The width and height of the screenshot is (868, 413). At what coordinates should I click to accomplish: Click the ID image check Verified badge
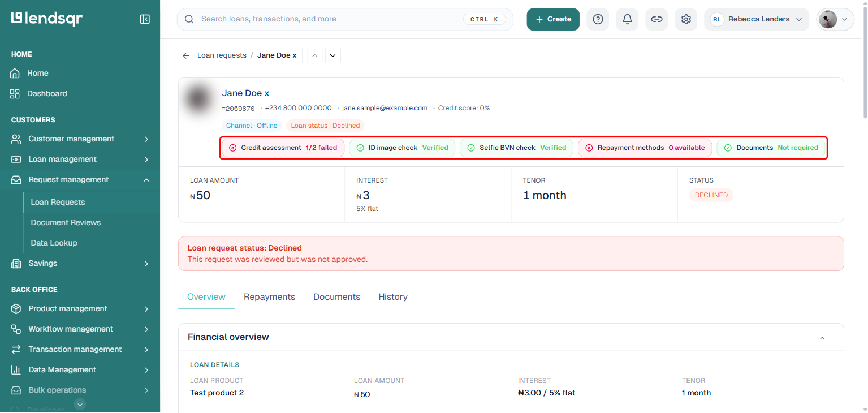click(402, 148)
